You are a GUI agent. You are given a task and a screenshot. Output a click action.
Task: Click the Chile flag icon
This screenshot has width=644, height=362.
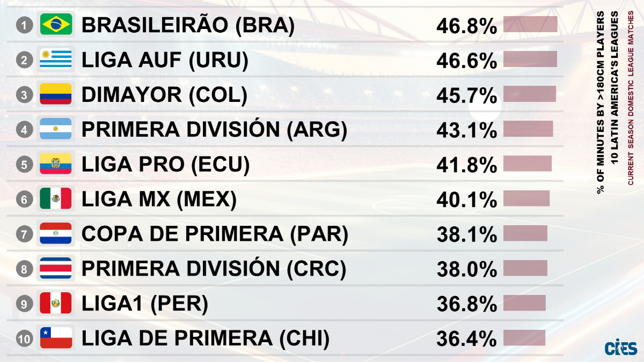coord(56,338)
